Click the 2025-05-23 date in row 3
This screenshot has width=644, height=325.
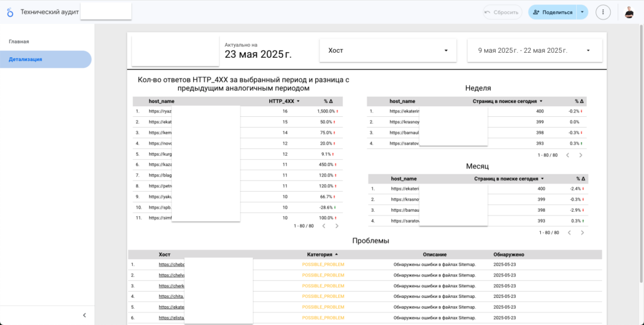504,285
